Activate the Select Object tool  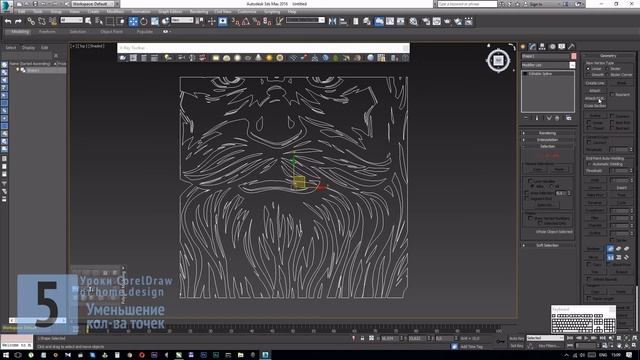point(88,21)
